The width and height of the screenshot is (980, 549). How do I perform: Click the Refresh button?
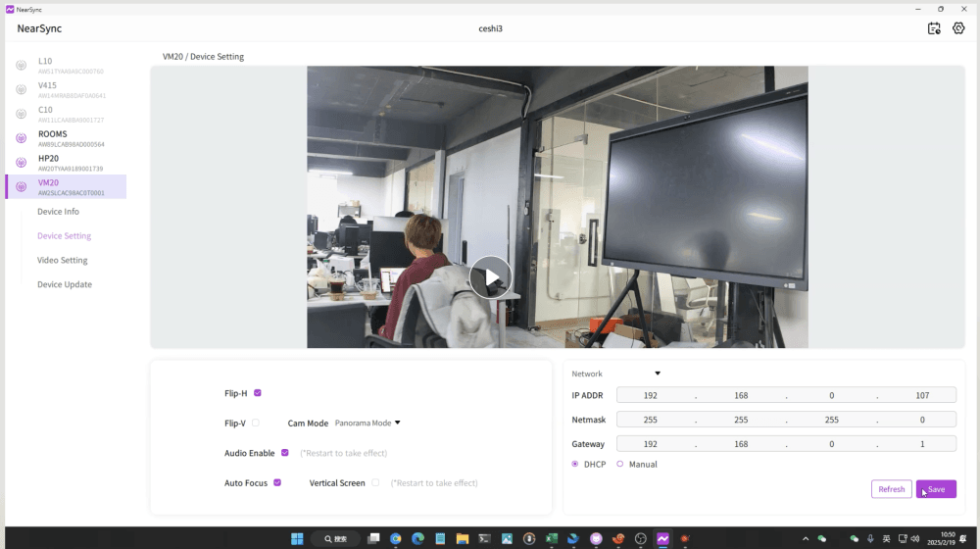(x=891, y=489)
